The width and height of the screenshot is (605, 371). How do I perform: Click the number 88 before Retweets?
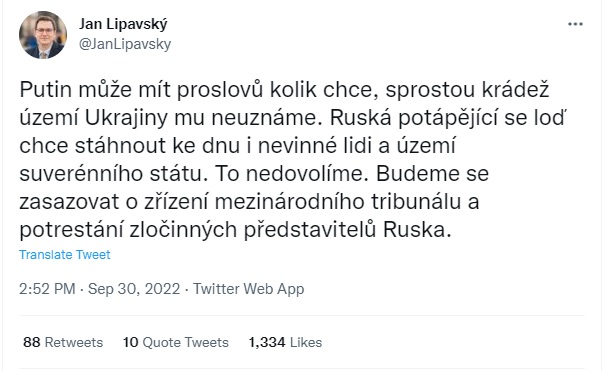click(x=32, y=342)
